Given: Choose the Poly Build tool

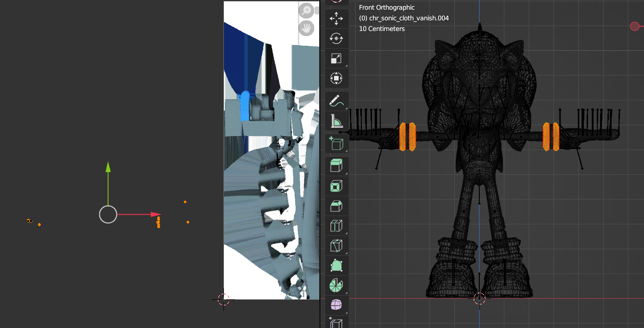Looking at the screenshot, I should click(x=336, y=265).
